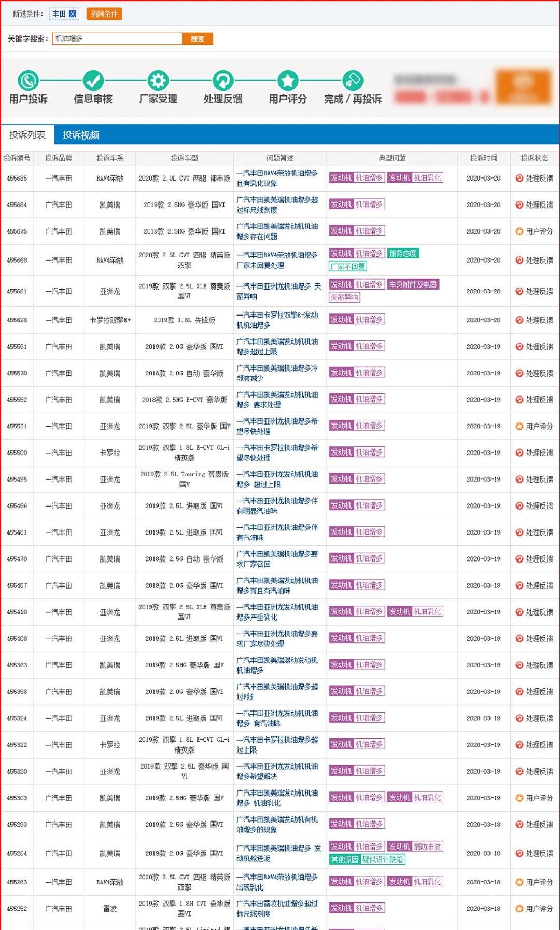Screen dimensions: 560x930
Task: Open complaint 广汽丰田雷凌机油增多超过标尺线刻度
Action: pyautogui.click(x=277, y=908)
